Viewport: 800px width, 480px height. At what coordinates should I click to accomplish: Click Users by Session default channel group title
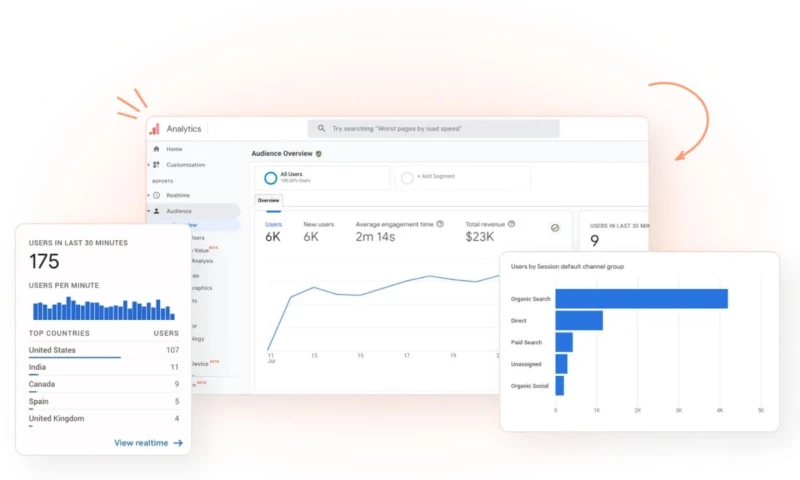tap(567, 266)
